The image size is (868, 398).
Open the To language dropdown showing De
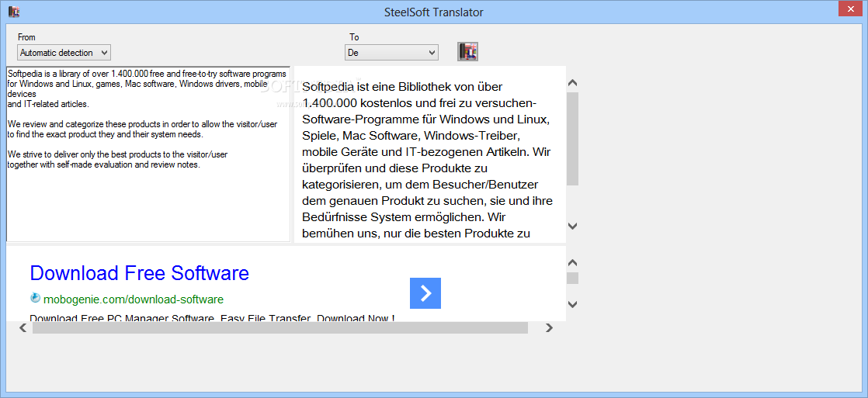tap(391, 53)
